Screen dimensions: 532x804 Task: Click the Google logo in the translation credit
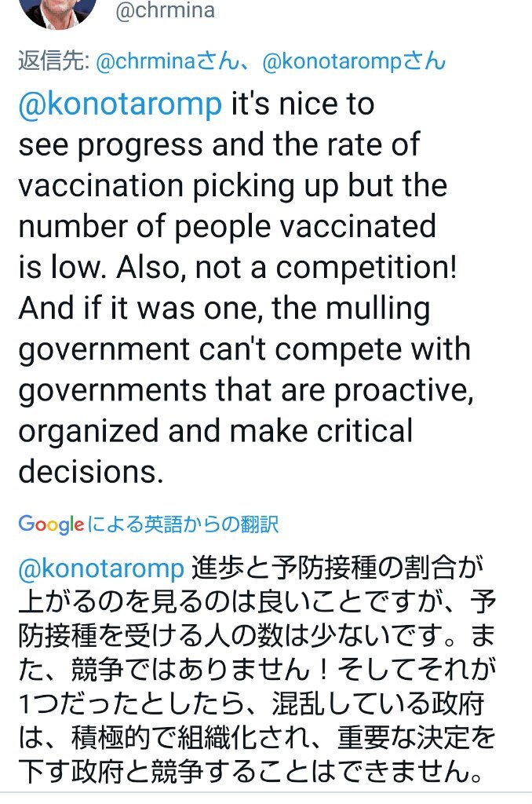(50, 524)
